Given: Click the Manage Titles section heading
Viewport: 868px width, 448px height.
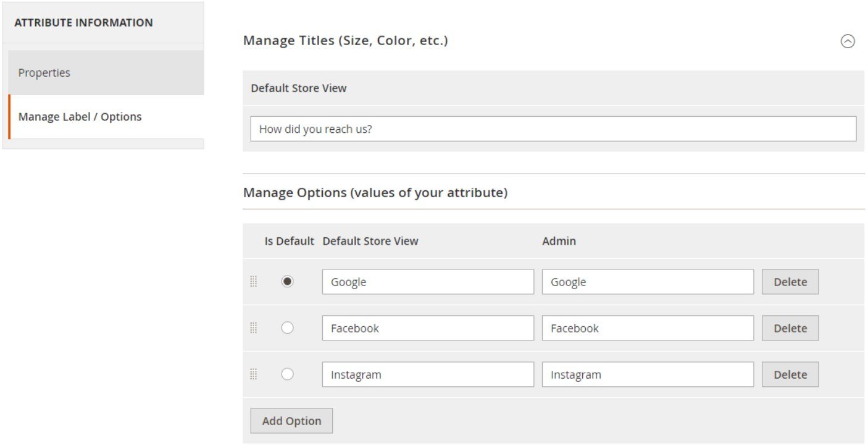Looking at the screenshot, I should [346, 41].
